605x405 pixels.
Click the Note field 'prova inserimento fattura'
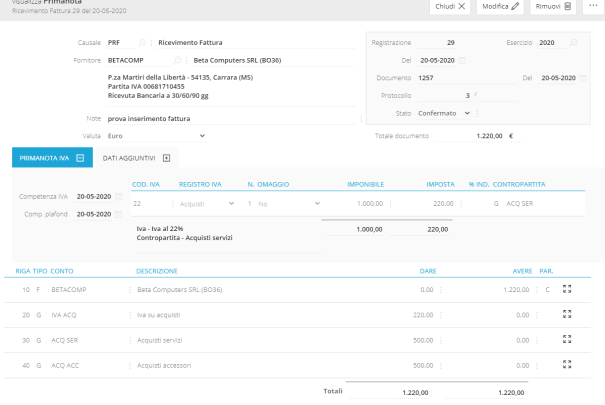click(x=231, y=118)
